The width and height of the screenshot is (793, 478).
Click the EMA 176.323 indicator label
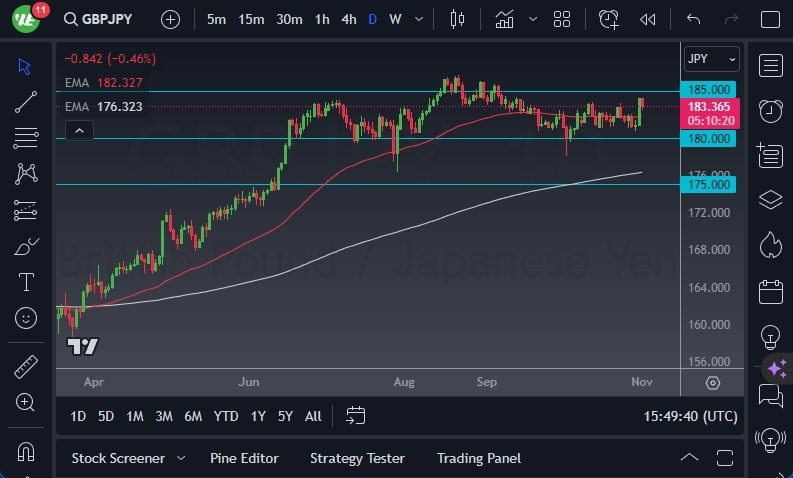104,107
